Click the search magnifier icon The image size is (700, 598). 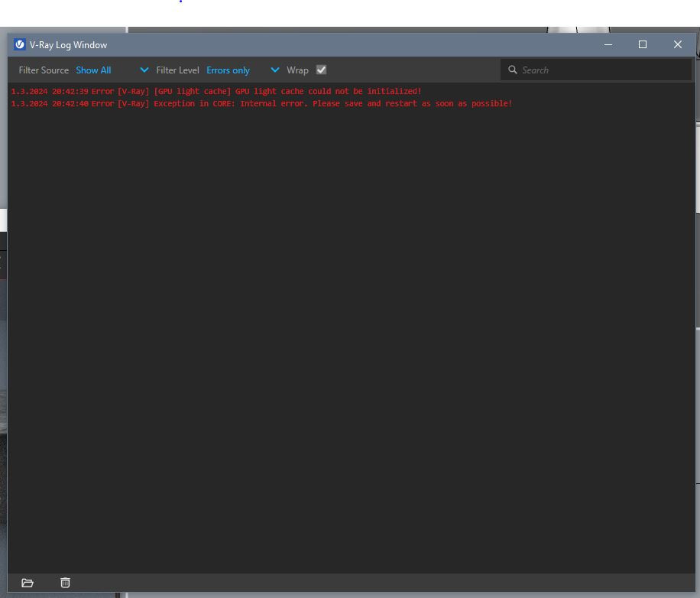click(x=513, y=70)
